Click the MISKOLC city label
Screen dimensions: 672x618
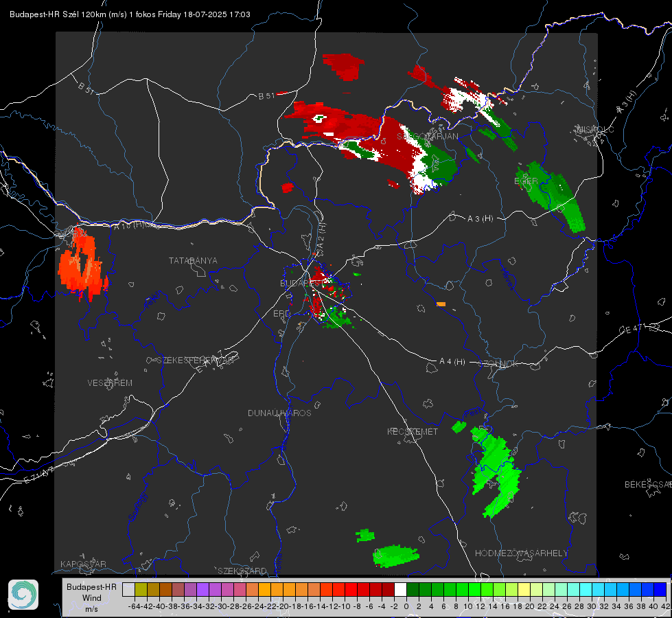(x=595, y=129)
